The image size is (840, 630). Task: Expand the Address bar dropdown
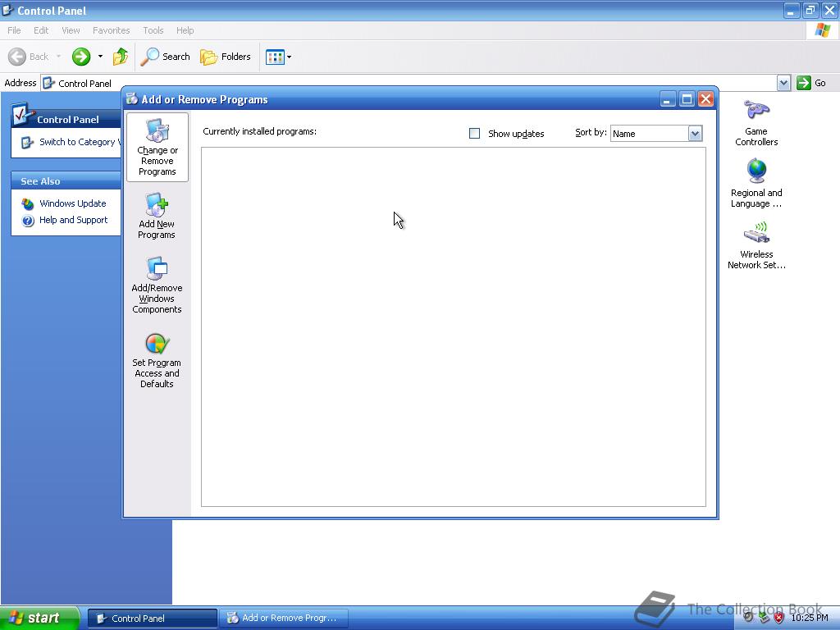click(783, 83)
